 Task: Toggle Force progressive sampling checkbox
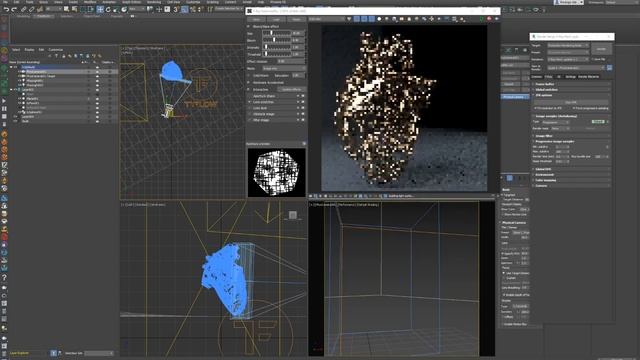[x=574, y=108]
